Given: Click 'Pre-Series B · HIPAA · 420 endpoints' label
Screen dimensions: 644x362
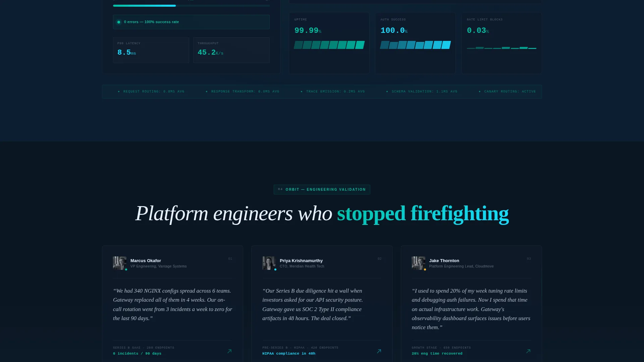Looking at the screenshot, I should (x=300, y=348).
